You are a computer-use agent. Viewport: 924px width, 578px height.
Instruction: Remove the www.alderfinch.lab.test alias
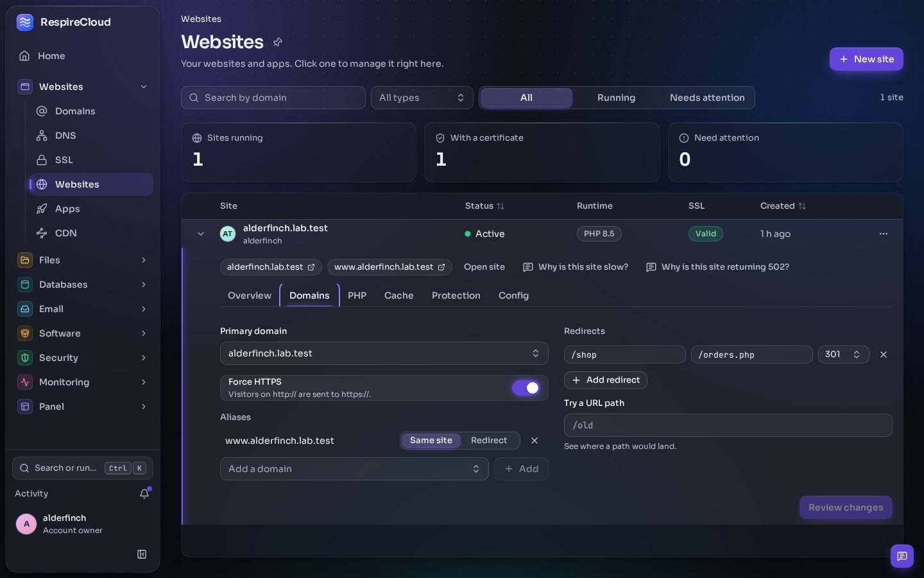click(x=535, y=441)
